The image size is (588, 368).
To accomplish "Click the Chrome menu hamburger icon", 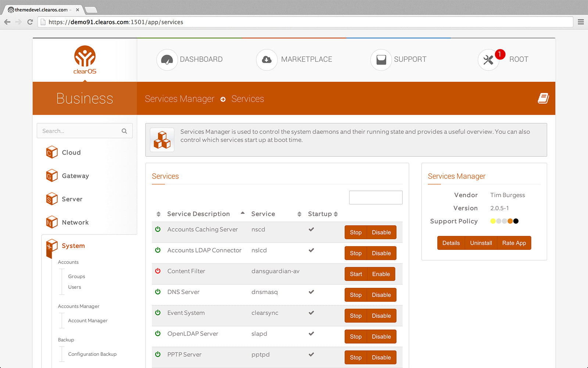I will (x=581, y=22).
